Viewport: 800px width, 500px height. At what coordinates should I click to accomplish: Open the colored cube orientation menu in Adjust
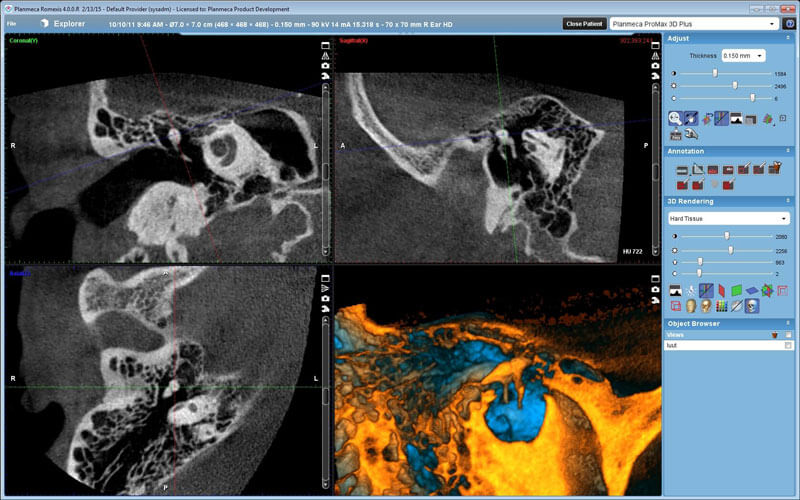[x=768, y=119]
